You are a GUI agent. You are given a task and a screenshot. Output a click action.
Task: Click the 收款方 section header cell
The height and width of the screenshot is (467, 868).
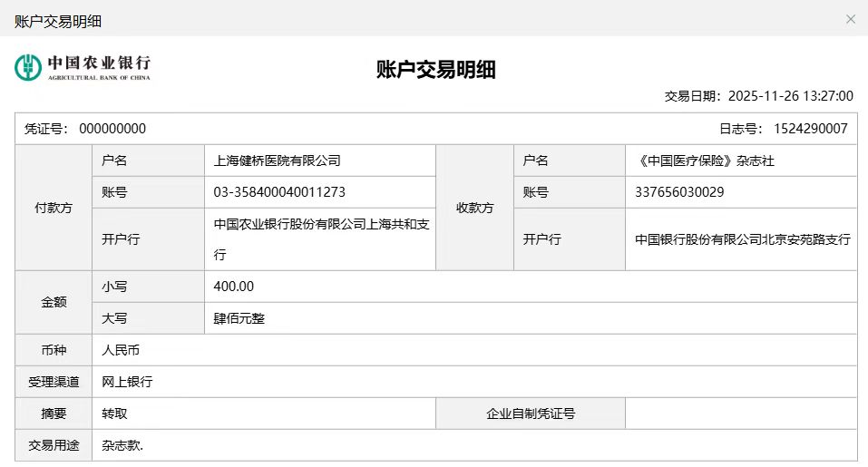(474, 208)
